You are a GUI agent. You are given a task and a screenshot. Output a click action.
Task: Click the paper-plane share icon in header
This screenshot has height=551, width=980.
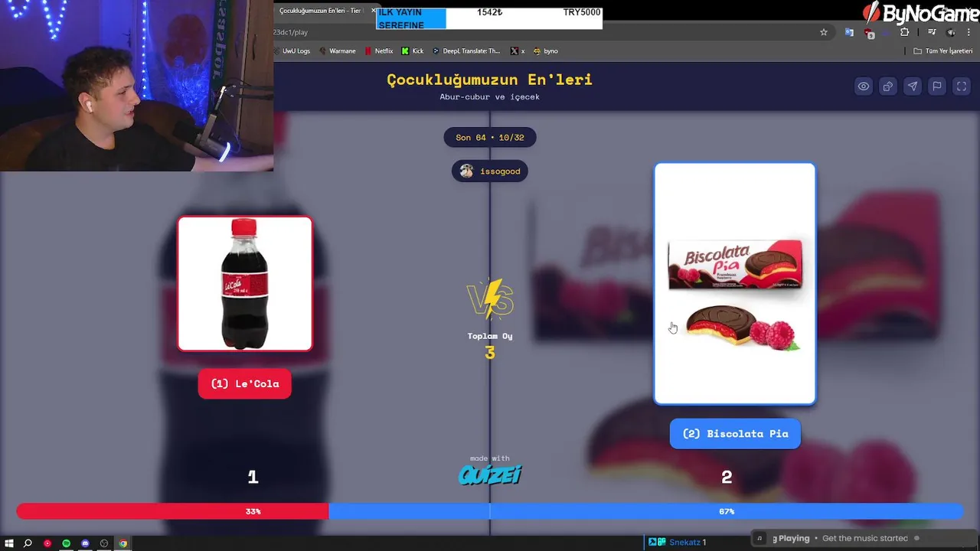click(x=913, y=86)
